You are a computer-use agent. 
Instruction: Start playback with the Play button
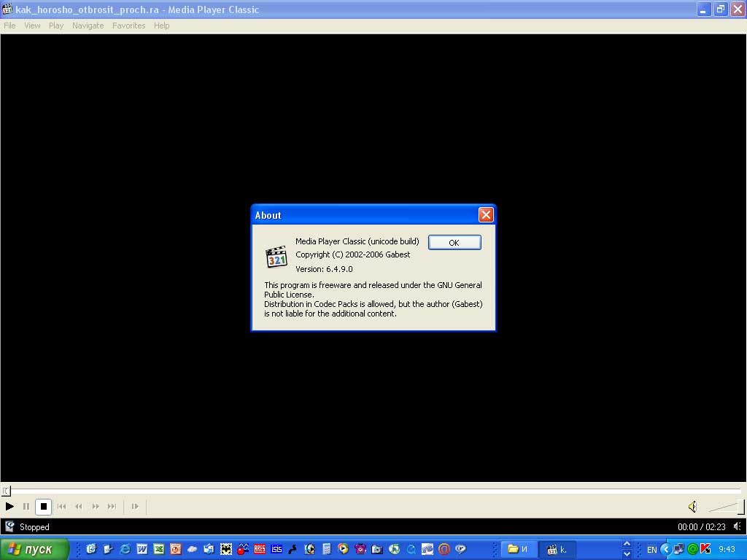pos(9,506)
